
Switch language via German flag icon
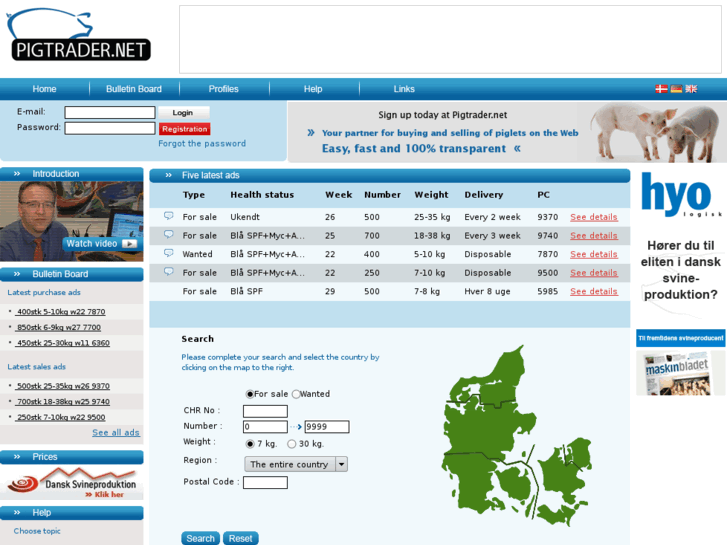[x=676, y=89]
